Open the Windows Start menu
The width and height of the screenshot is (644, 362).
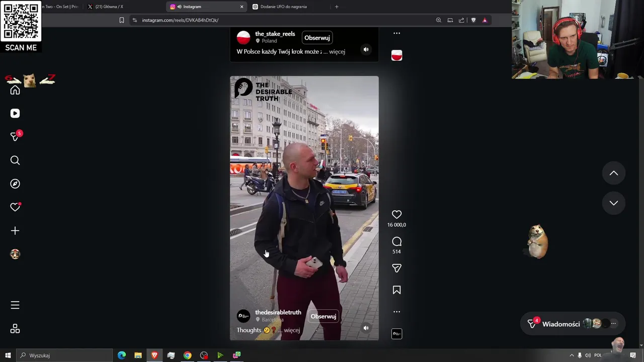[x=8, y=355]
